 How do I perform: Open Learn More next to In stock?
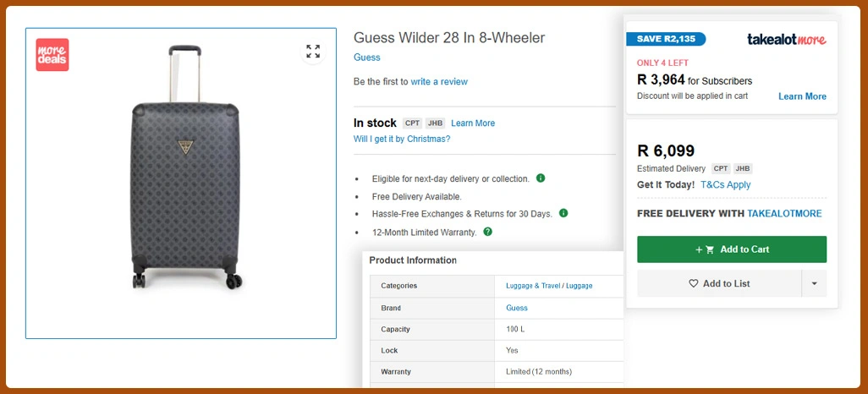click(473, 123)
